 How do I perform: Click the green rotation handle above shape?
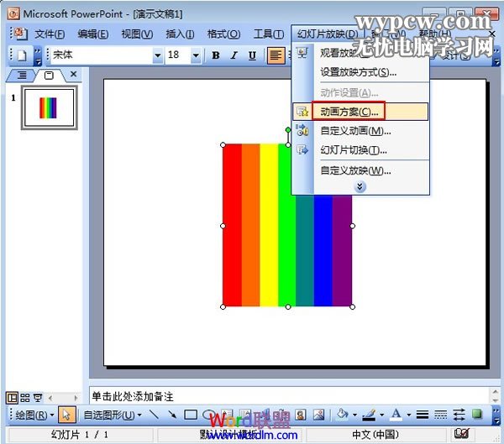(288, 130)
